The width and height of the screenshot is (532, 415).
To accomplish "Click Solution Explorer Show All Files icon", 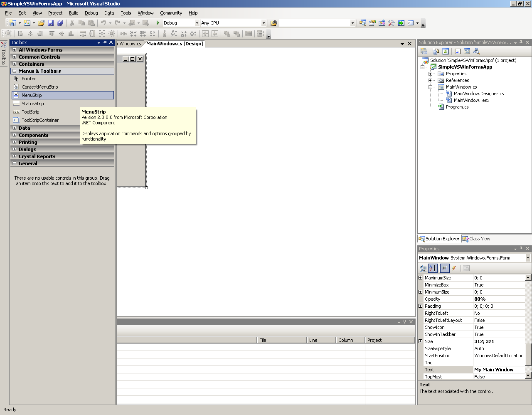I will pyautogui.click(x=436, y=51).
